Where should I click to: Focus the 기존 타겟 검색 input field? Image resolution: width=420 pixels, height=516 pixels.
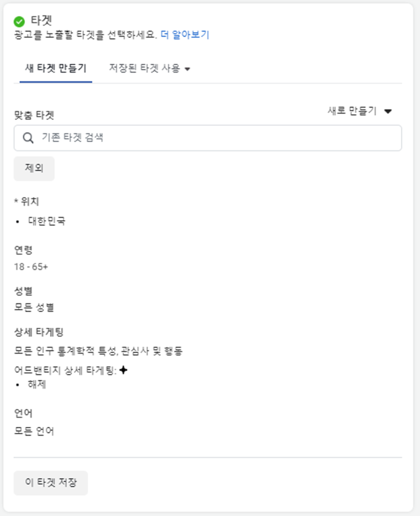pos(208,138)
